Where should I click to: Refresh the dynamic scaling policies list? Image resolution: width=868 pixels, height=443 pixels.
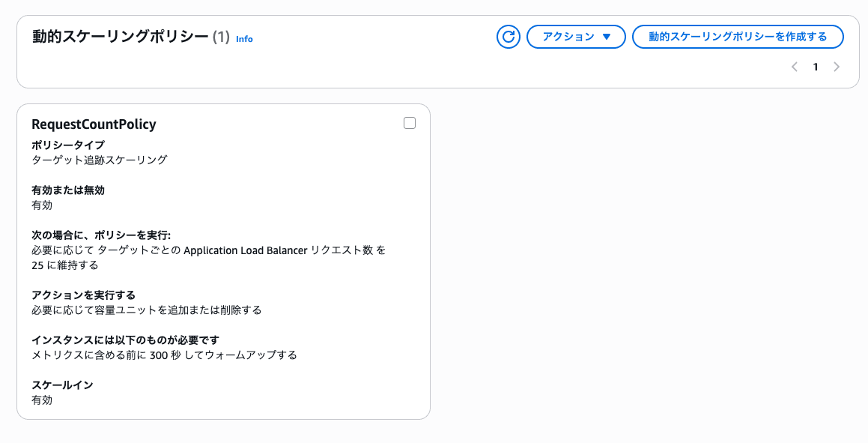coord(508,36)
